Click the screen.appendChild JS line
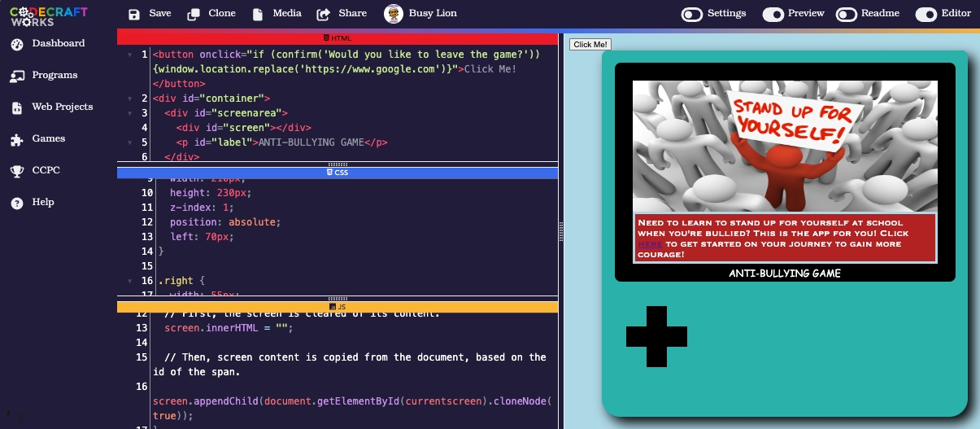The width and height of the screenshot is (980, 429). point(351,408)
